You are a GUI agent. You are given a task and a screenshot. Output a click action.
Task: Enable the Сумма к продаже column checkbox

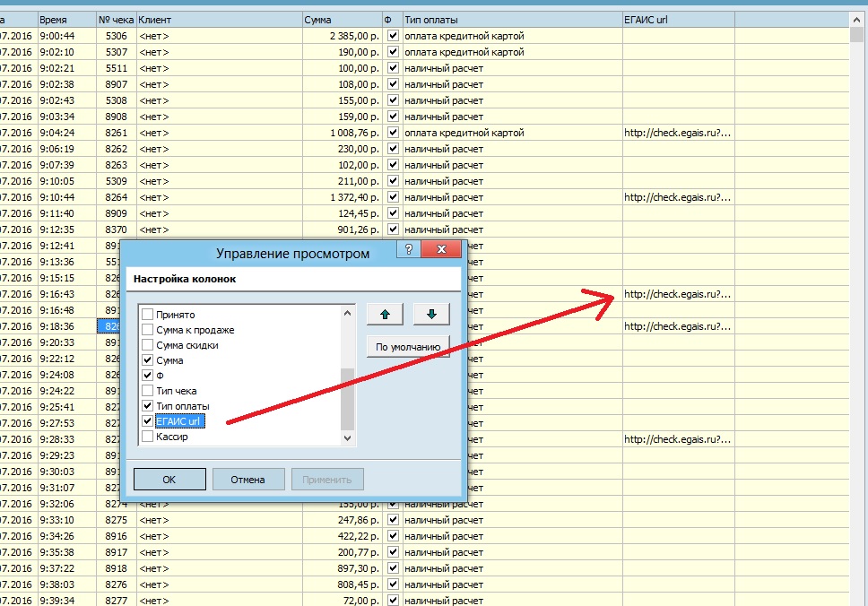[x=147, y=330]
